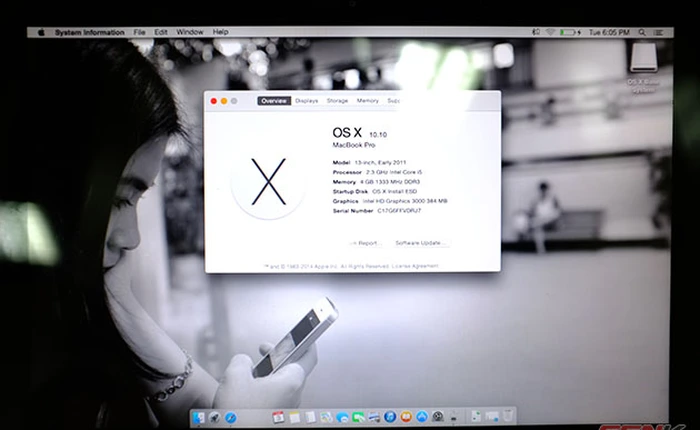
Task: Click the battery status icon
Action: [570, 32]
